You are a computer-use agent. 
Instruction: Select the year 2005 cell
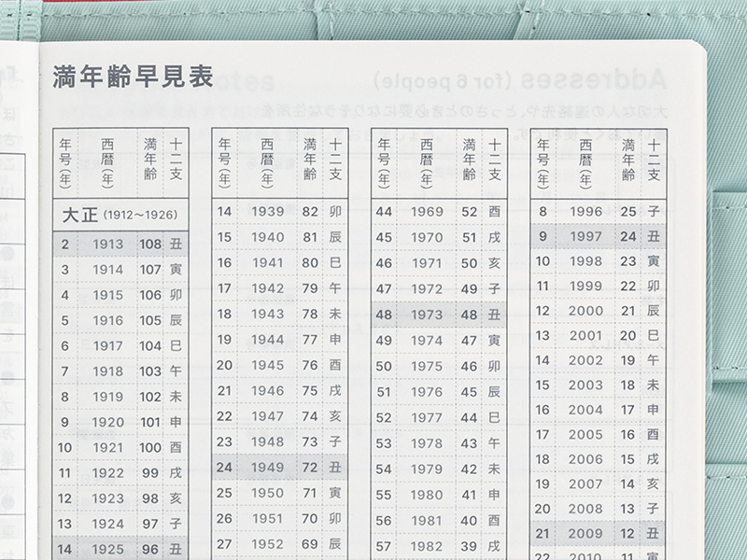(585, 434)
